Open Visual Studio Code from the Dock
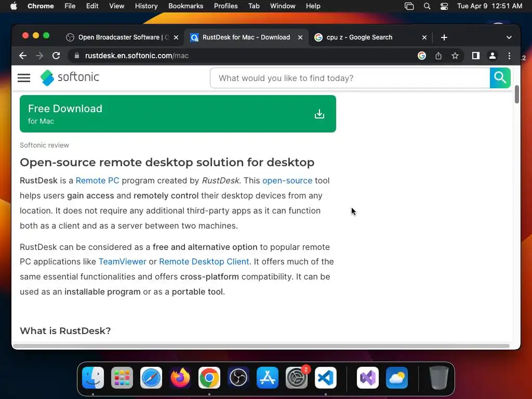The width and height of the screenshot is (532, 399). (x=326, y=378)
